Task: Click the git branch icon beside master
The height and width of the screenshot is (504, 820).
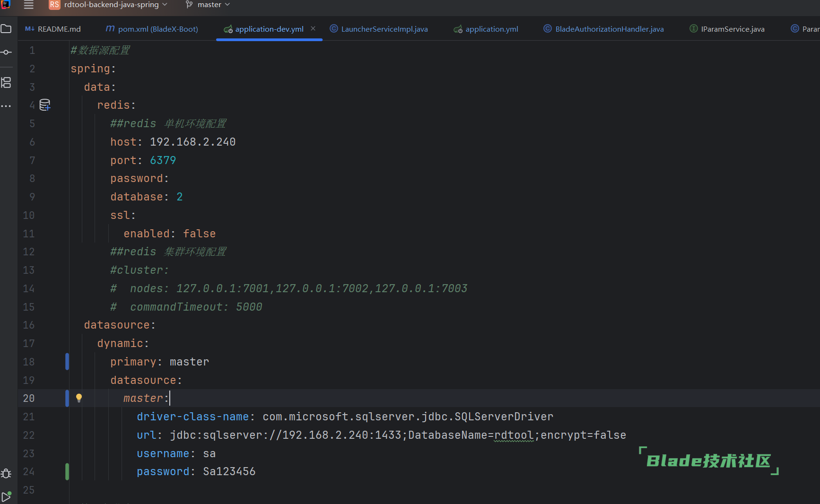Action: [x=189, y=5]
